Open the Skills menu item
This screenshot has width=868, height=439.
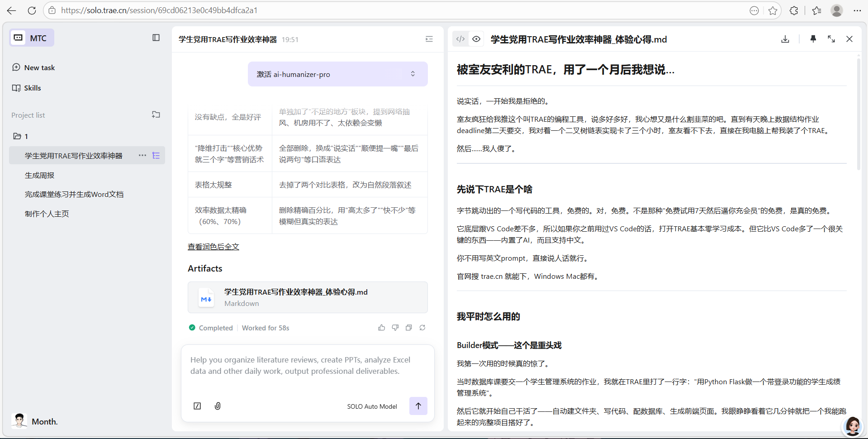(x=32, y=88)
